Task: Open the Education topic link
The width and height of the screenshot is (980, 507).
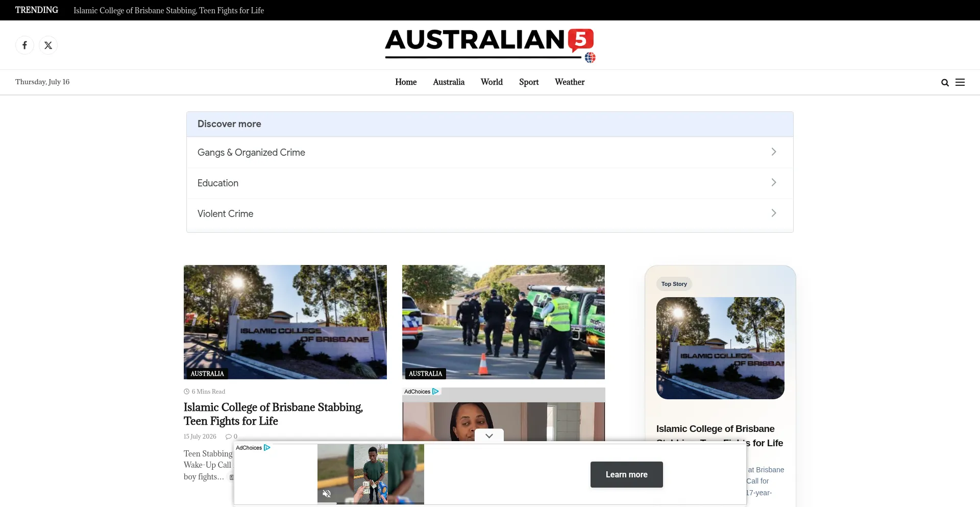Action: (218, 183)
